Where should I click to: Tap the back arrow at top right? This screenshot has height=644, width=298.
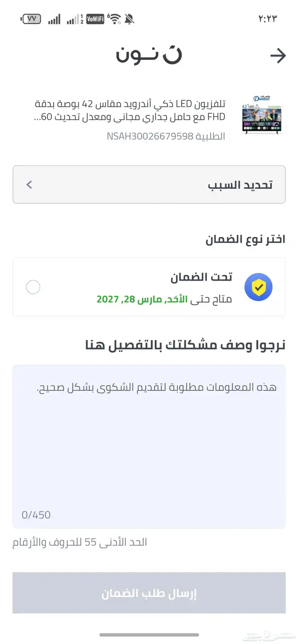pos(278,56)
